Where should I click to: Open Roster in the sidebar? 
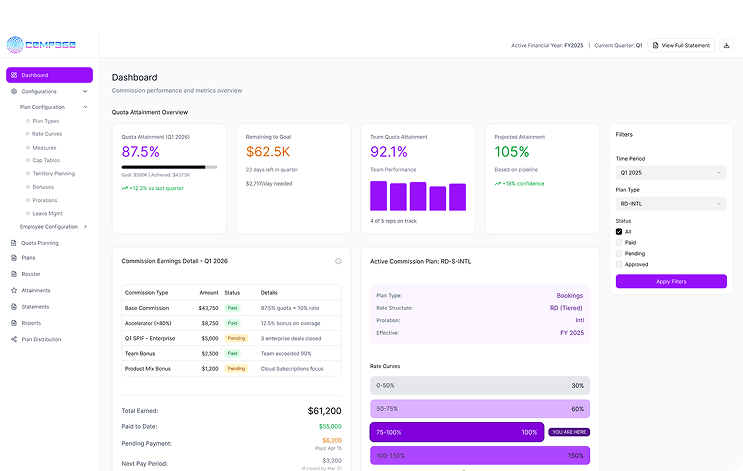[30, 274]
